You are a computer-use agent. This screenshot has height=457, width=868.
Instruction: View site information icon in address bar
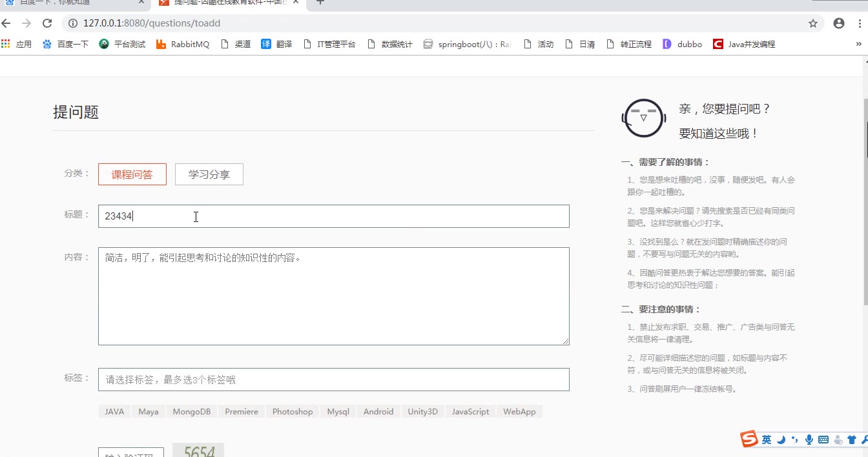click(x=72, y=23)
